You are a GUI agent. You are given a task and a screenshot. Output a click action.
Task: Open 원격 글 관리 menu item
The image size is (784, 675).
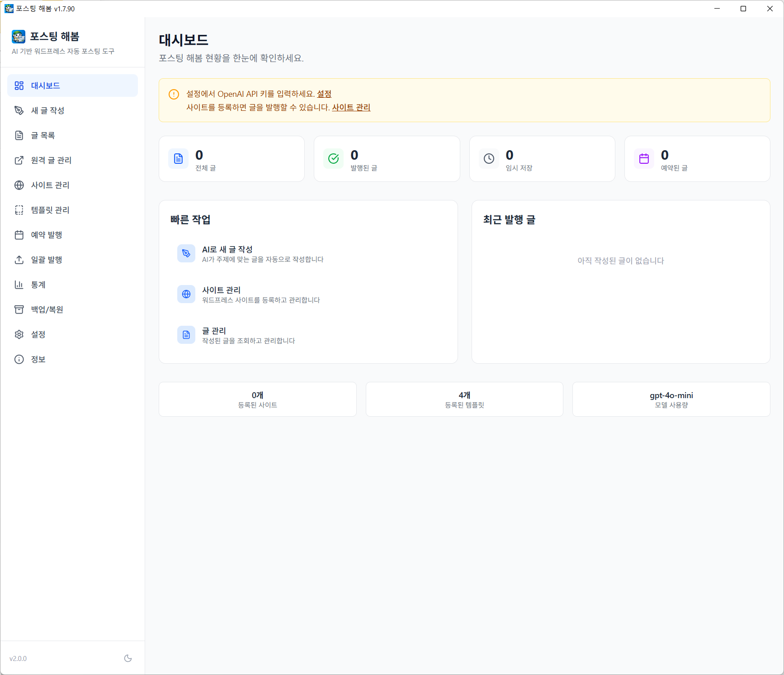pos(51,160)
